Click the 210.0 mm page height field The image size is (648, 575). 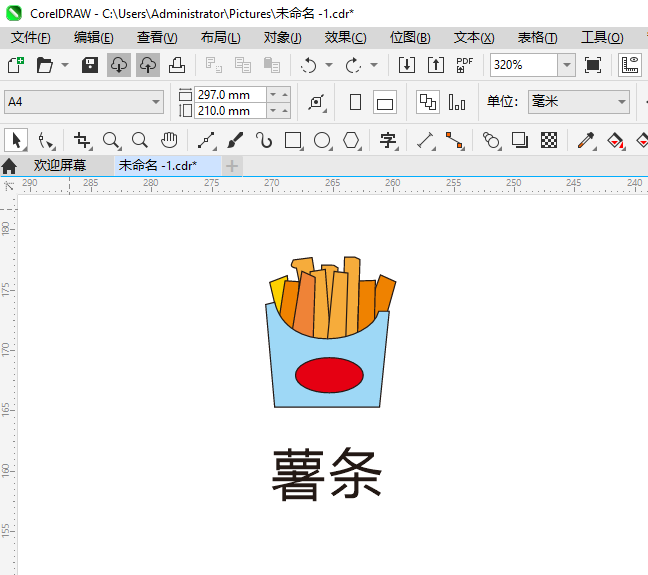point(230,111)
